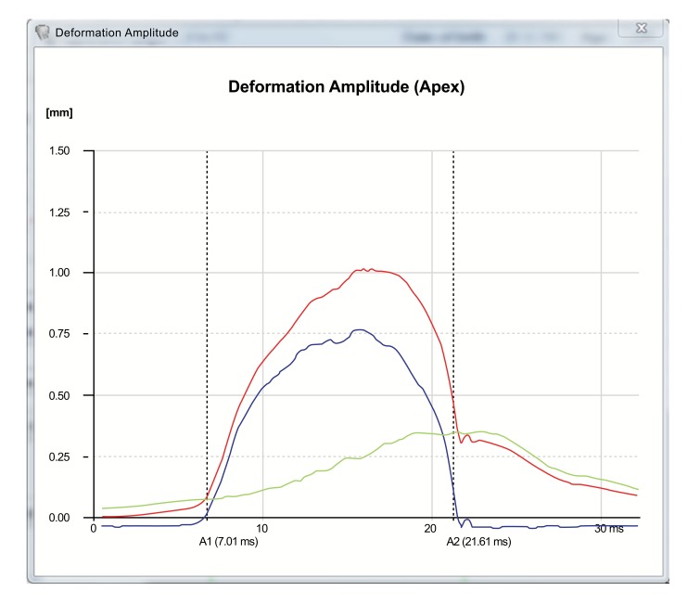Click the 0.75 y-axis value
Image resolution: width=700 pixels, height=604 pixels.
[59, 334]
